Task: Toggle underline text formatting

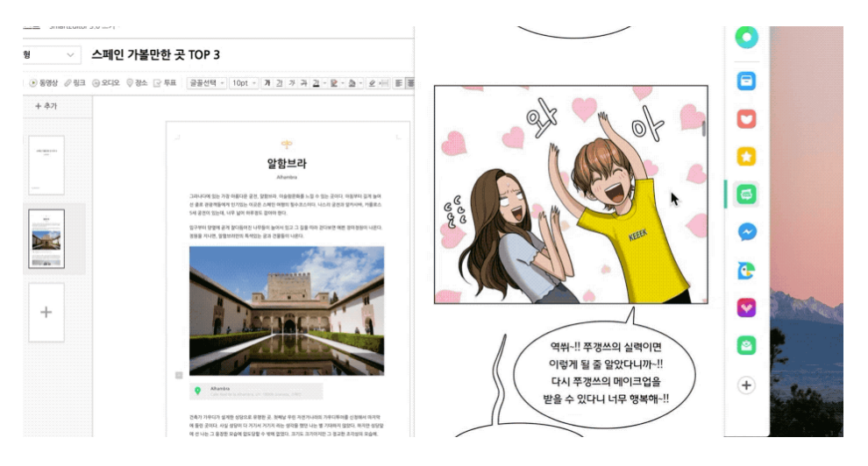Action: (280, 83)
